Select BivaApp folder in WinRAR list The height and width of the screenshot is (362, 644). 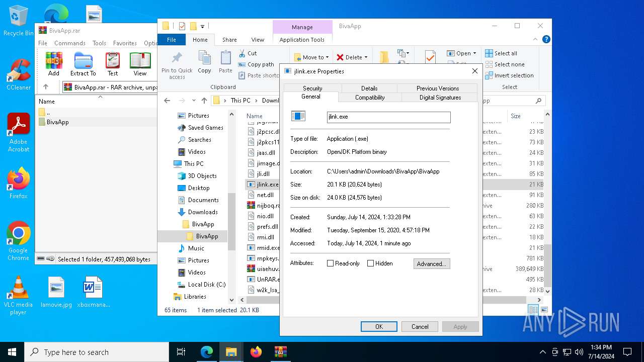[53, 122]
